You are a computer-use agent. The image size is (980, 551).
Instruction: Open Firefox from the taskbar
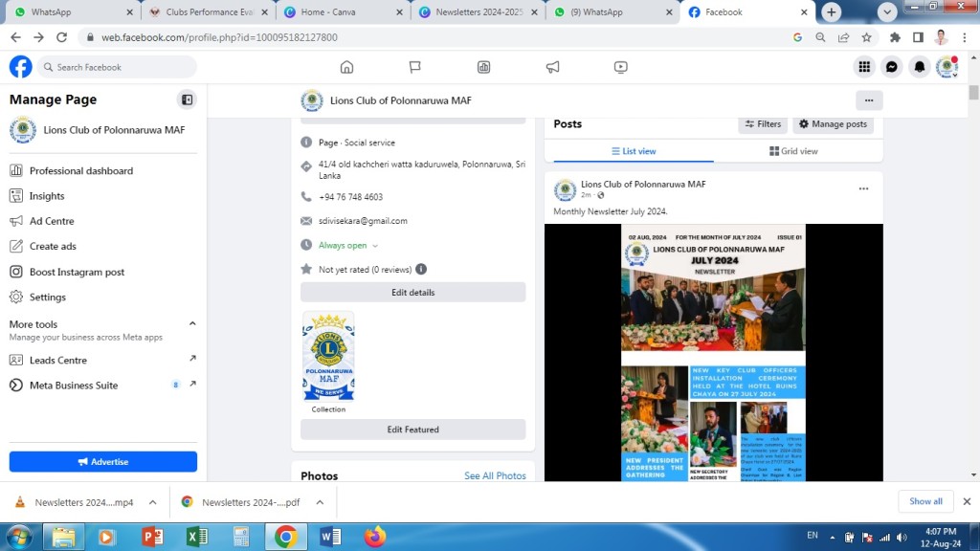(x=375, y=538)
